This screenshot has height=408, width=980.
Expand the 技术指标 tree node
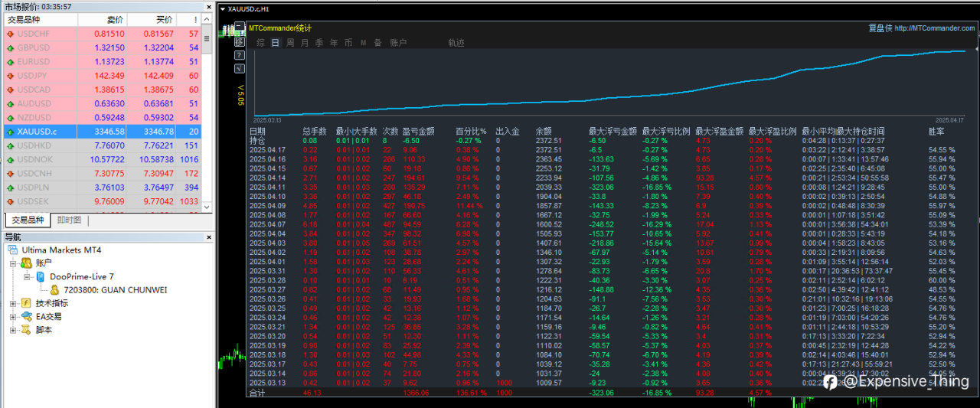pyautogui.click(x=13, y=304)
